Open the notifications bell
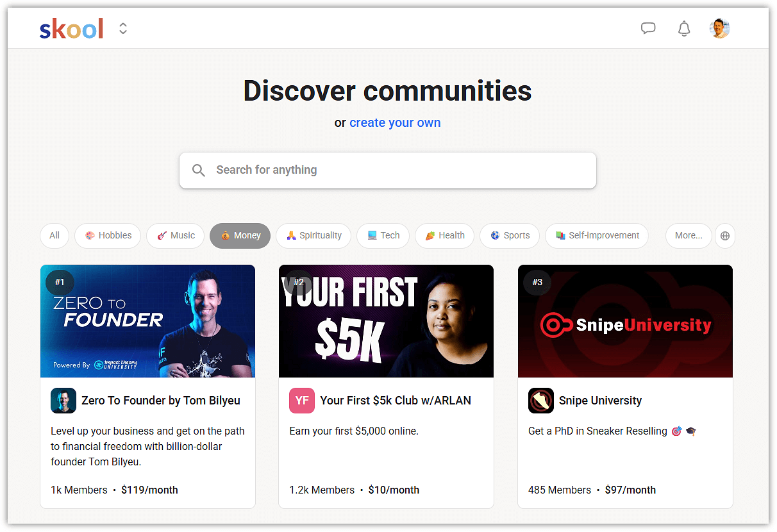Viewport: 777px width, 532px height. click(x=684, y=28)
